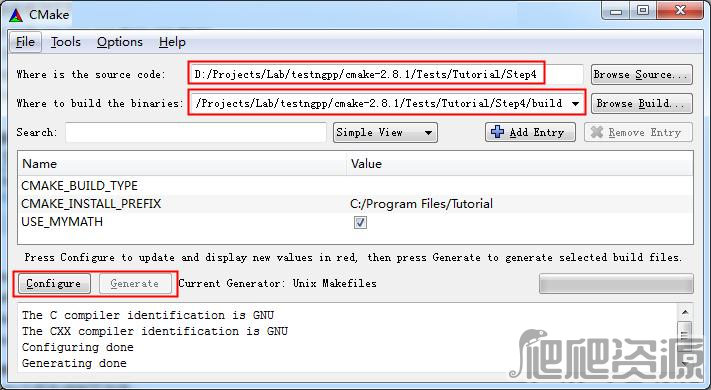Open the Tools menu
This screenshot has width=711, height=390.
click(x=66, y=42)
